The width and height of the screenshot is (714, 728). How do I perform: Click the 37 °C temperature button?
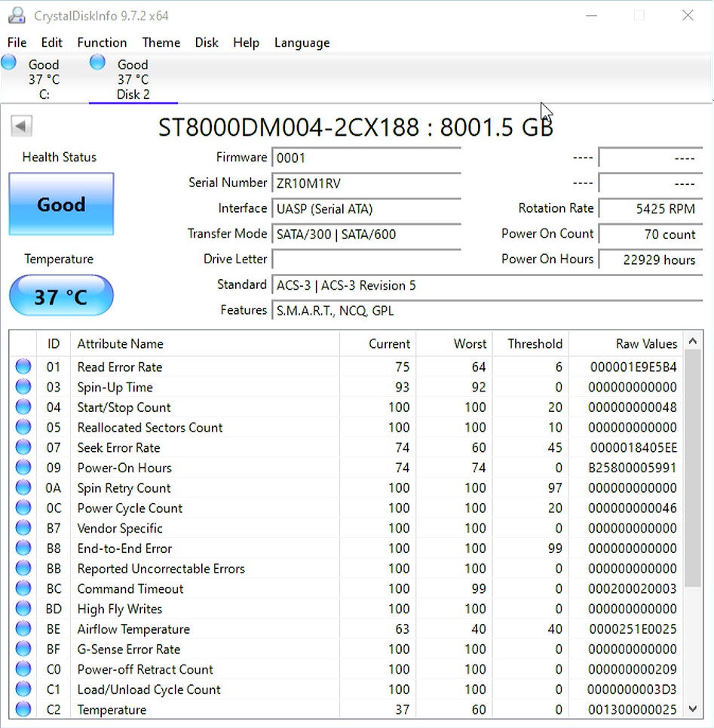click(61, 296)
